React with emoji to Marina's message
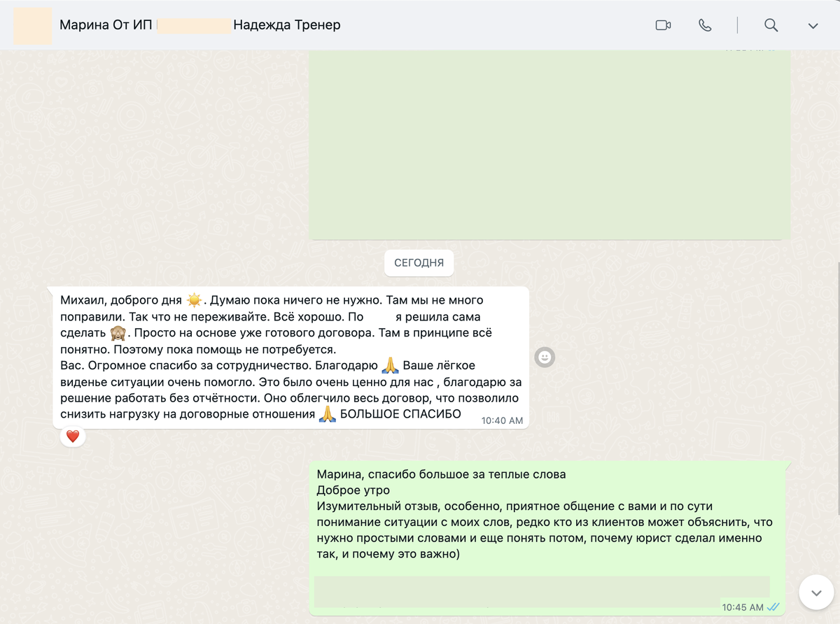This screenshot has width=840, height=624. coord(545,357)
